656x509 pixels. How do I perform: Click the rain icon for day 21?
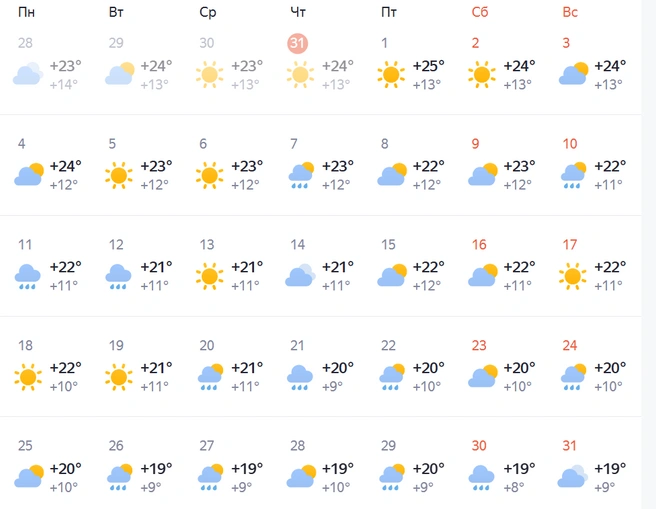click(x=300, y=377)
